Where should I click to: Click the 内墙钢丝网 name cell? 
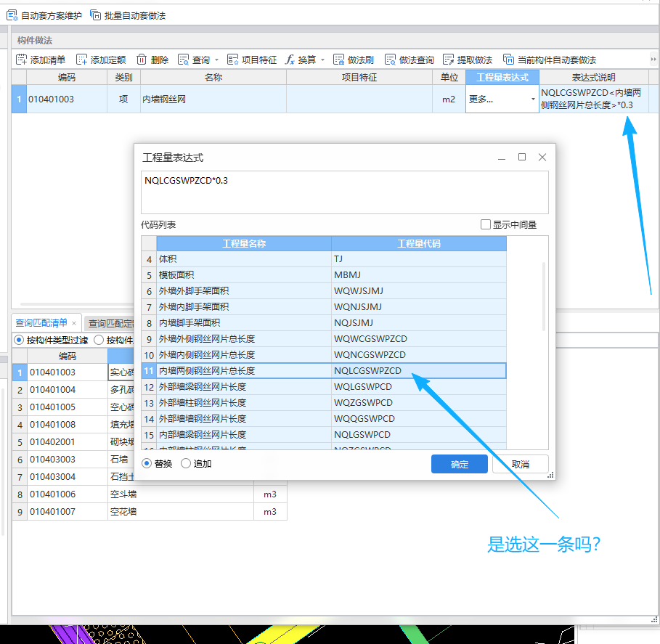213,99
